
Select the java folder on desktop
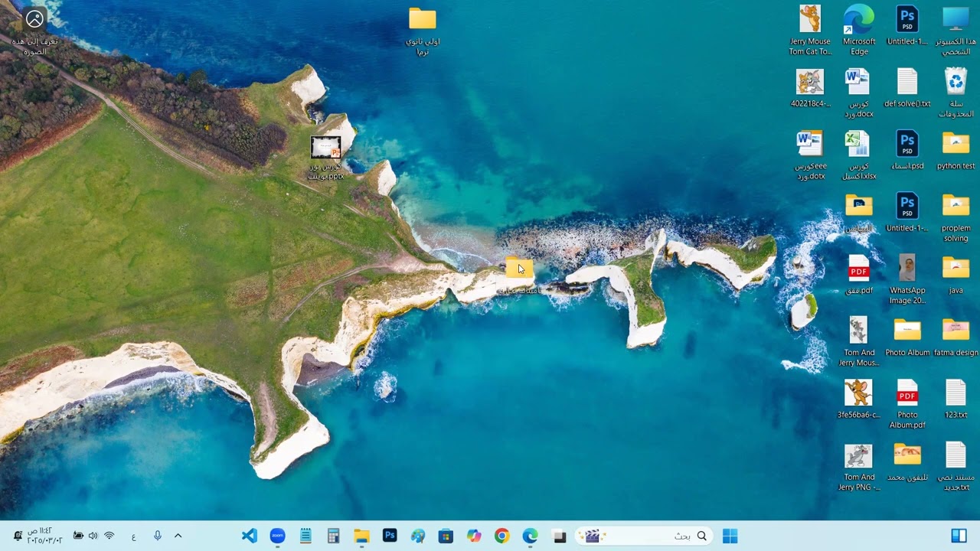coord(956,275)
